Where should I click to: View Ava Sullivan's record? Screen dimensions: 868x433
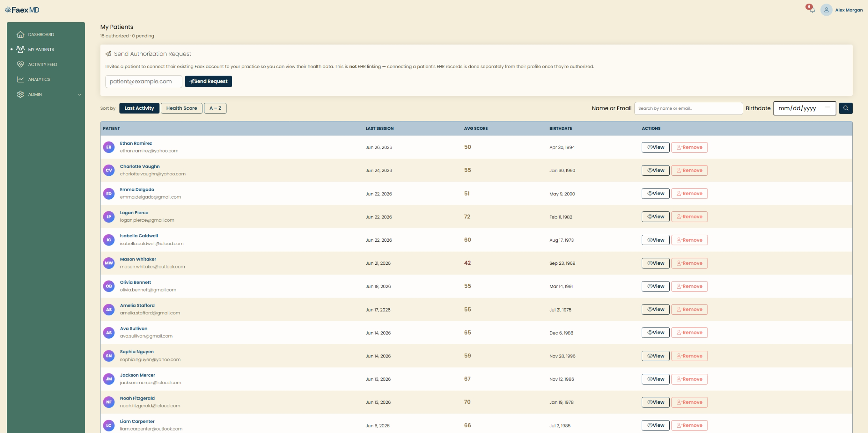point(655,333)
